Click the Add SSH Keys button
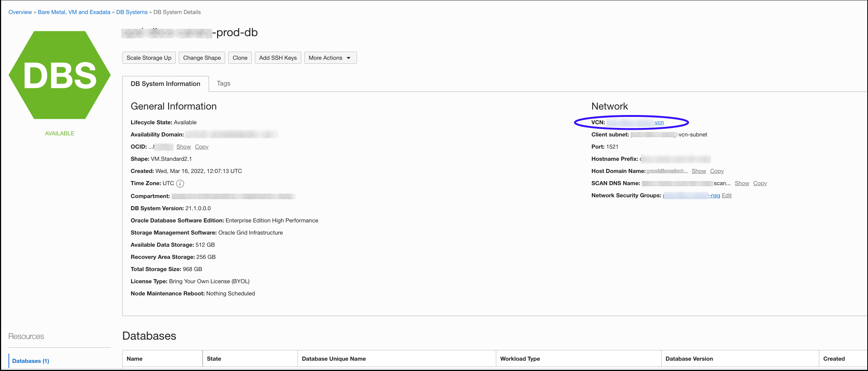Viewport: 868px width, 371px height. [278, 58]
